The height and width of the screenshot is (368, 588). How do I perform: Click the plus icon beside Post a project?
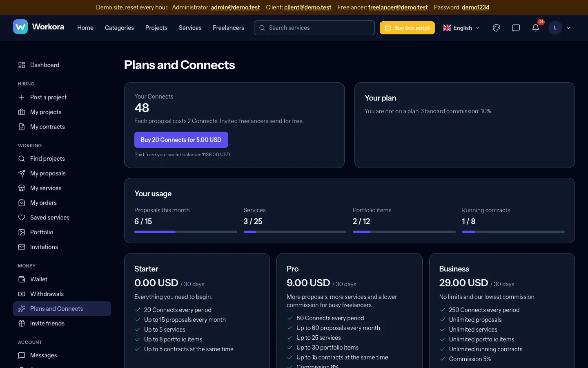[x=22, y=97]
